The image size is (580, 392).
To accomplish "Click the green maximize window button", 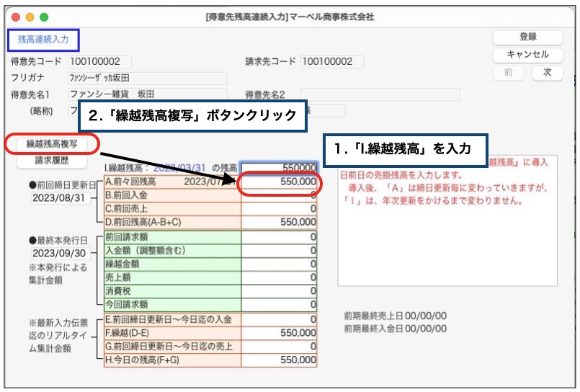I will (x=44, y=17).
